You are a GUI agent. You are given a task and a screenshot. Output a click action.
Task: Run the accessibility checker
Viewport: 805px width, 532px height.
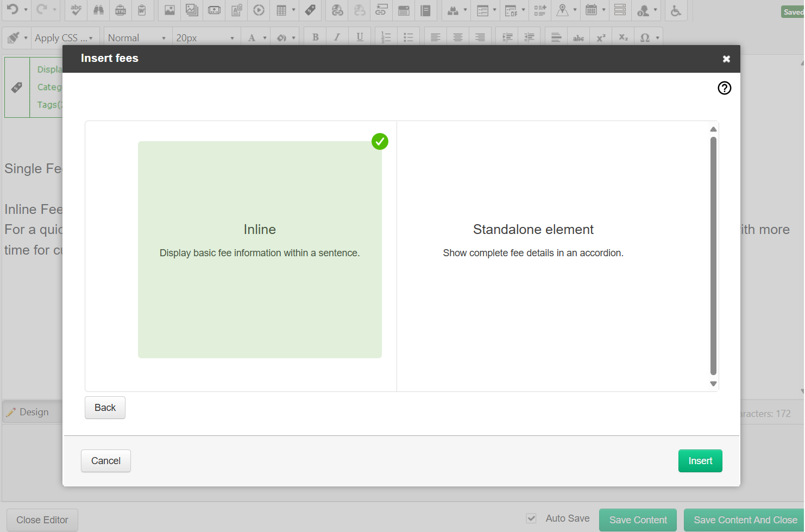pyautogui.click(x=676, y=11)
